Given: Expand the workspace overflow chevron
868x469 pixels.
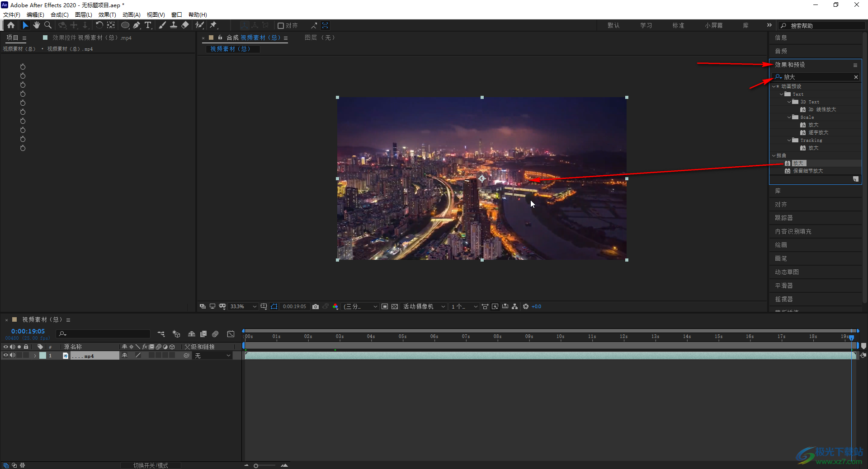Looking at the screenshot, I should [x=769, y=25].
